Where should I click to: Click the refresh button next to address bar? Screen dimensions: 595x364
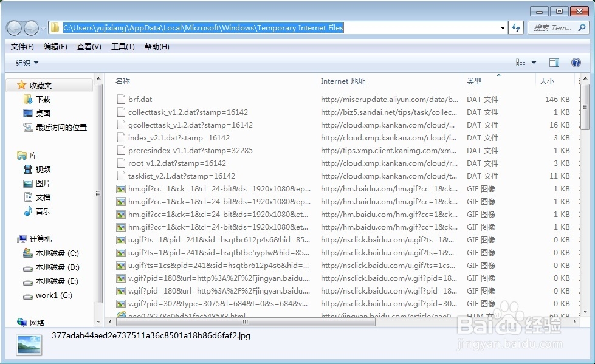[x=516, y=28]
